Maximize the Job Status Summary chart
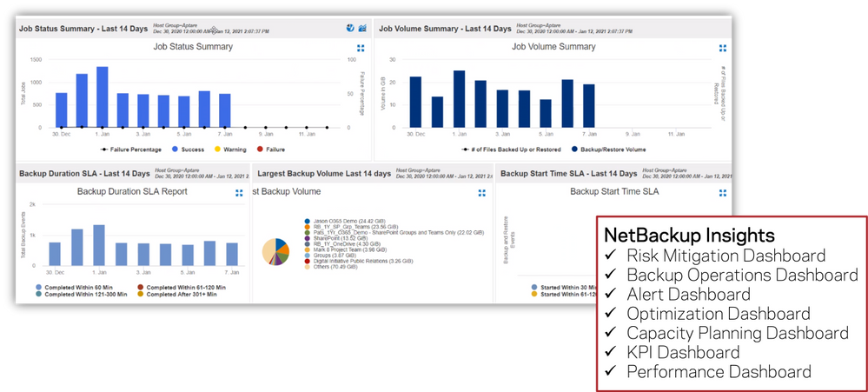This screenshot has width=868, height=392. [361, 48]
